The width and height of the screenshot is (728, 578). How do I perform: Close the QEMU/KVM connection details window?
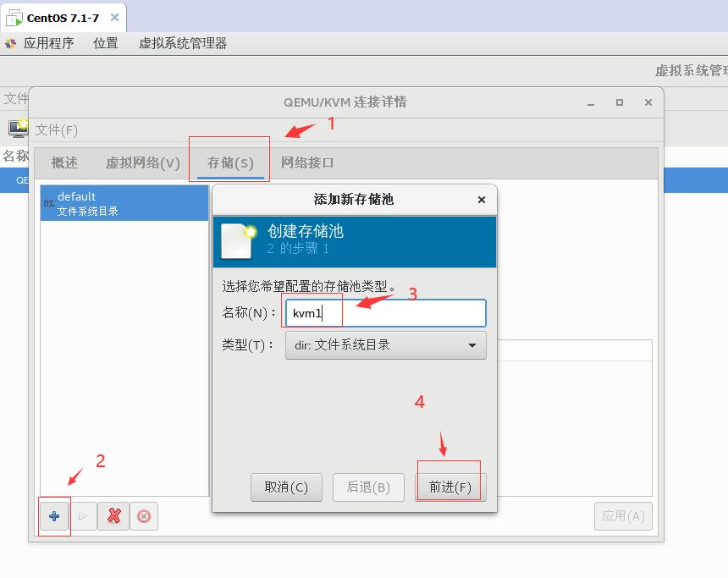point(648,102)
